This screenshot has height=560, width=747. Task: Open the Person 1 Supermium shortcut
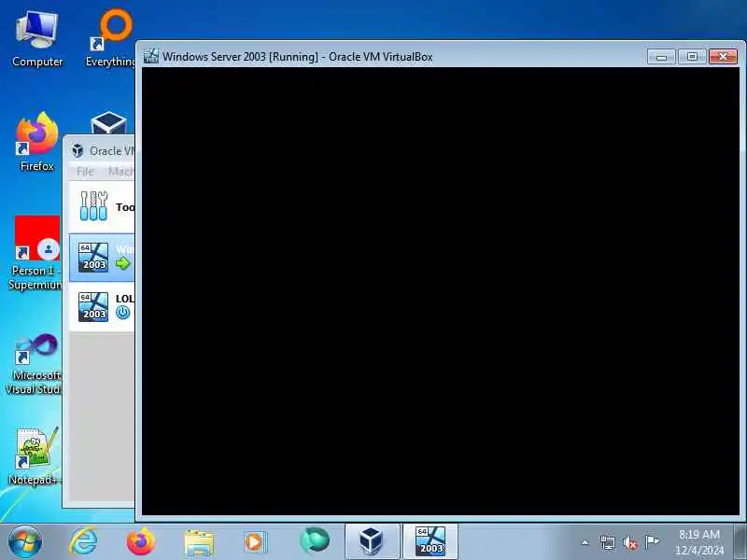35,253
